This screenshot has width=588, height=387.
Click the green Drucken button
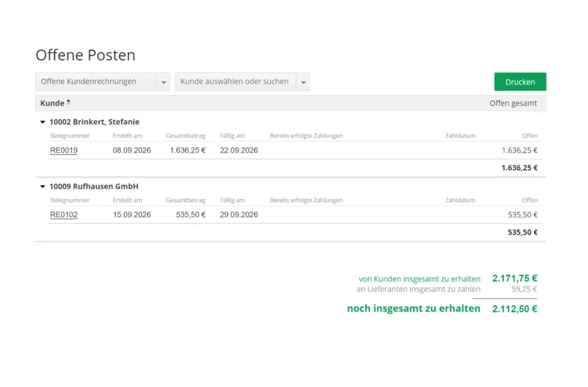tap(520, 82)
